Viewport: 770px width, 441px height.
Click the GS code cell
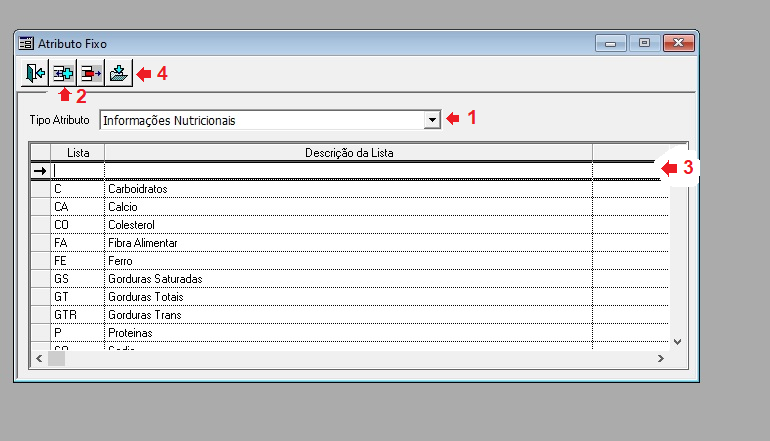pos(78,278)
